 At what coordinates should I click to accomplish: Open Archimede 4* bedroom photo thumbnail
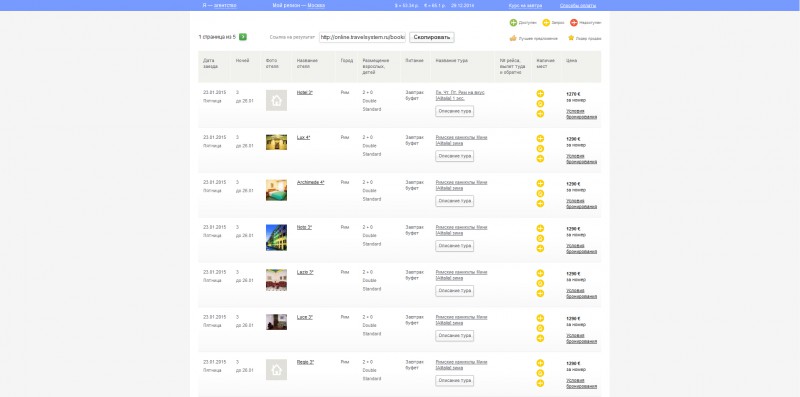click(276, 190)
